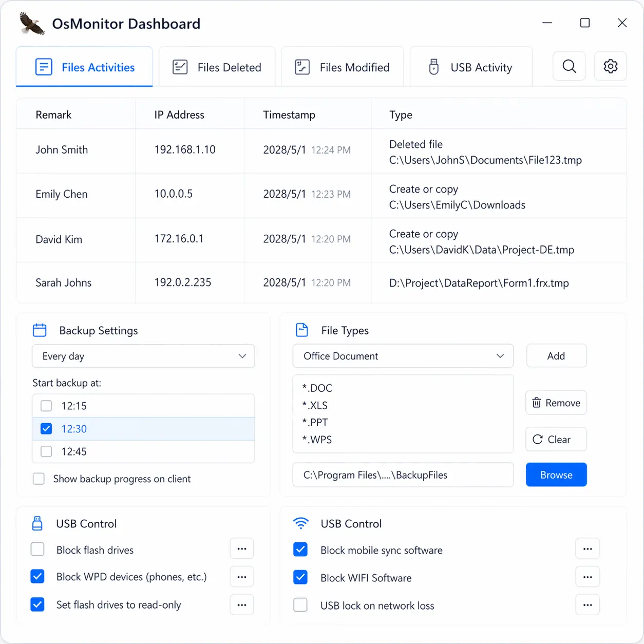Select *.PPT in the file types list
Image resolution: width=644 pixels, height=644 pixels.
point(315,422)
